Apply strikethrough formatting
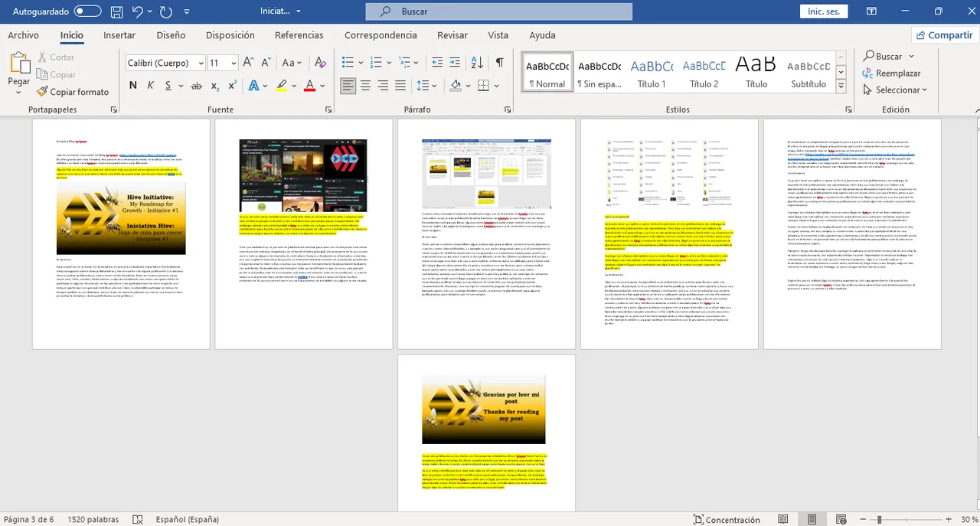The width and height of the screenshot is (980, 526). pos(196,86)
